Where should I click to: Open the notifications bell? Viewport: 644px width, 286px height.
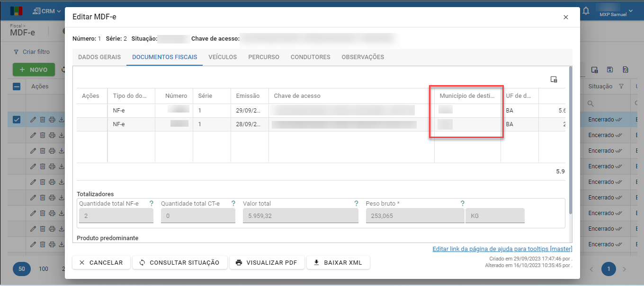[586, 10]
